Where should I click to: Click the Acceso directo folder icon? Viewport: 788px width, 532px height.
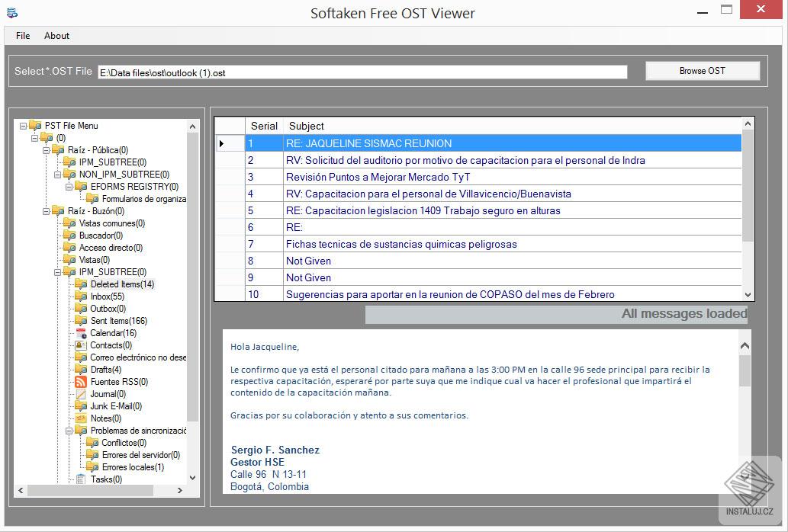pyautogui.click(x=70, y=248)
